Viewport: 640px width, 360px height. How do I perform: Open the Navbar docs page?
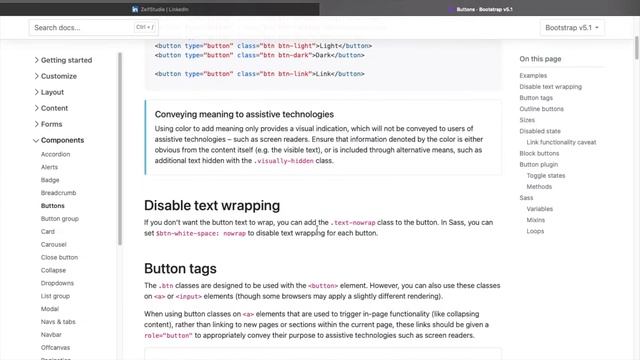51,334
